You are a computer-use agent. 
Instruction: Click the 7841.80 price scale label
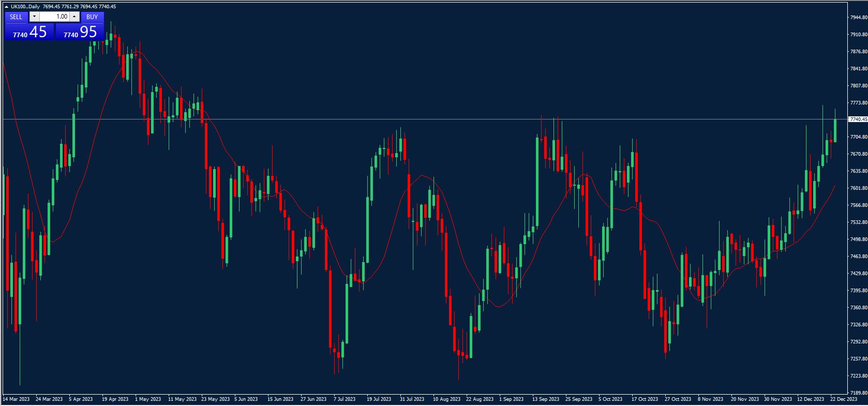[859, 69]
